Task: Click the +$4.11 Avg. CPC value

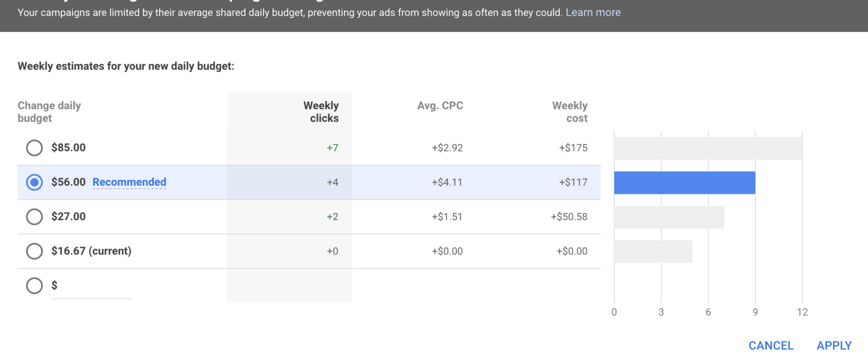Action: click(x=447, y=182)
